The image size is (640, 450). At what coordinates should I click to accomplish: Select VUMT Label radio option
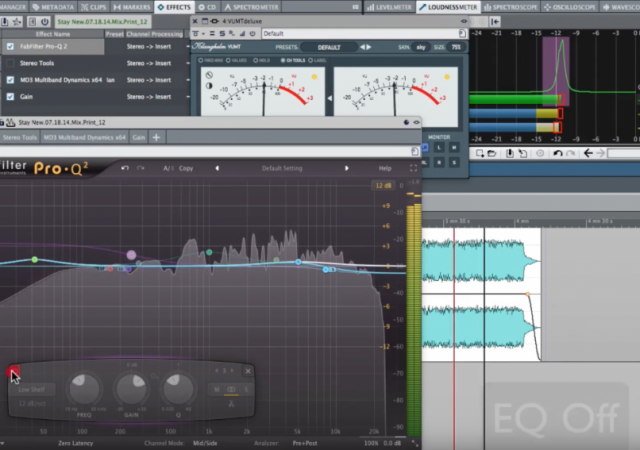coord(317,60)
